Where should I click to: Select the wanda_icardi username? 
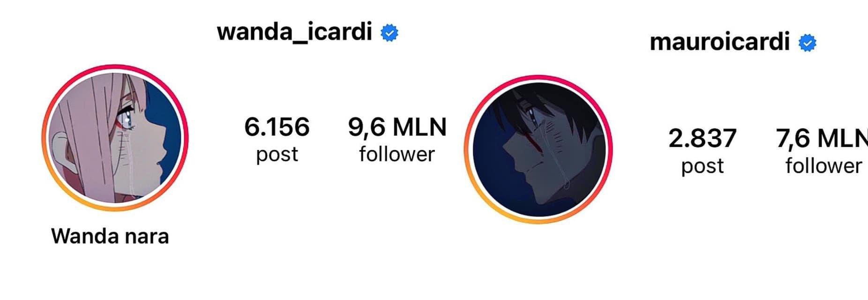[x=294, y=33]
